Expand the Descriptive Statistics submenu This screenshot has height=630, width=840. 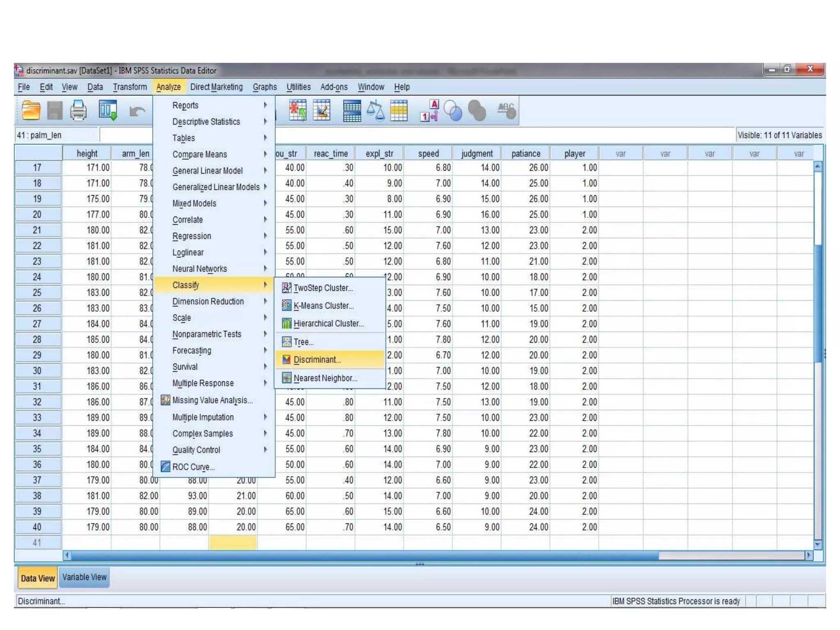(206, 122)
